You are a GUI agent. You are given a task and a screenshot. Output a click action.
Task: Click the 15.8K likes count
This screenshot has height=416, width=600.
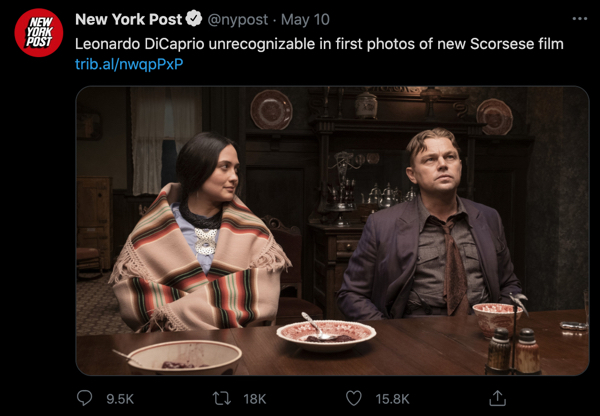coord(391,398)
